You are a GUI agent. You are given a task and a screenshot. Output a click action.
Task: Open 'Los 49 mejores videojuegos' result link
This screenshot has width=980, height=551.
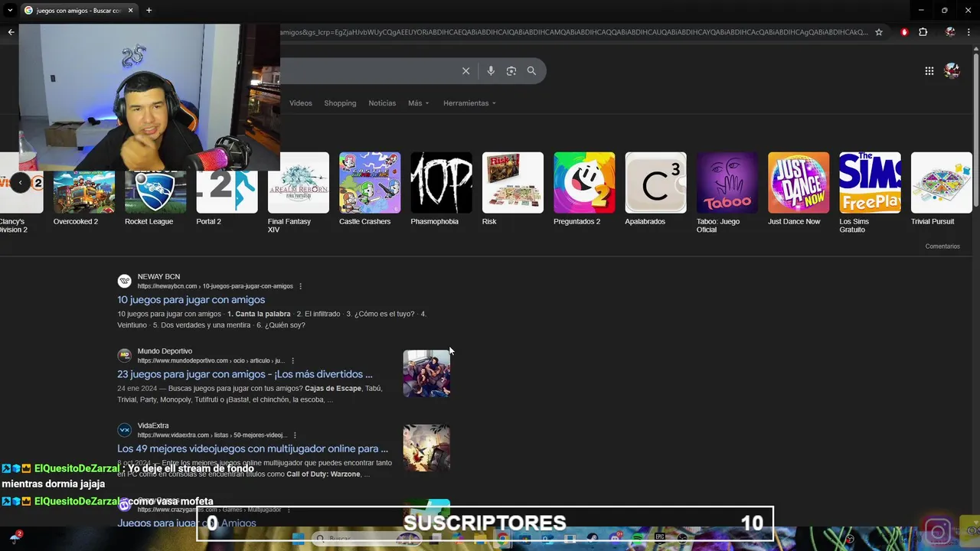(x=253, y=448)
